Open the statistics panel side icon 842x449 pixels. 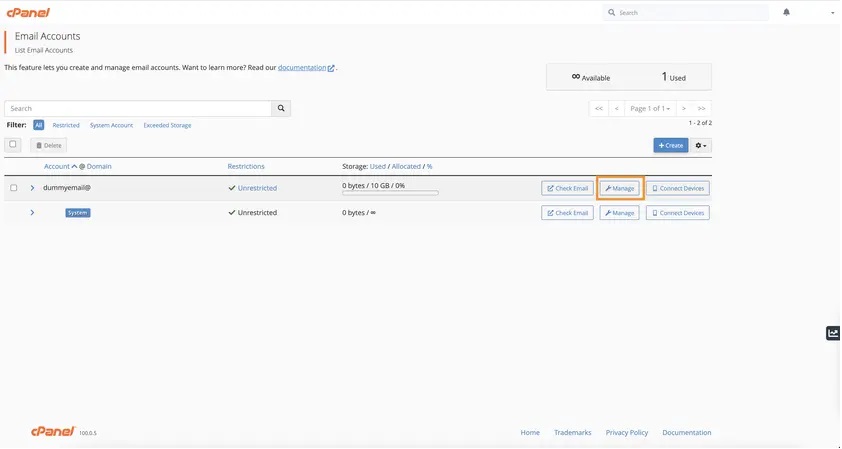[832, 333]
